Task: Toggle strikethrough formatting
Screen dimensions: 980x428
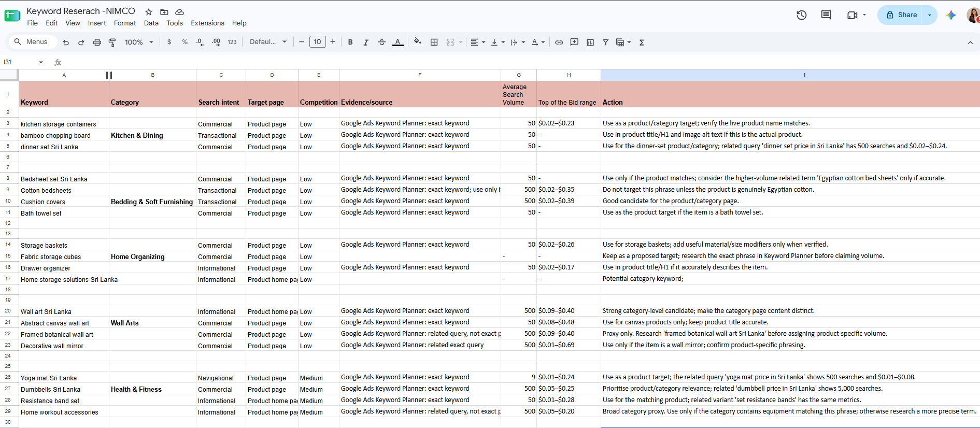Action: pos(382,42)
